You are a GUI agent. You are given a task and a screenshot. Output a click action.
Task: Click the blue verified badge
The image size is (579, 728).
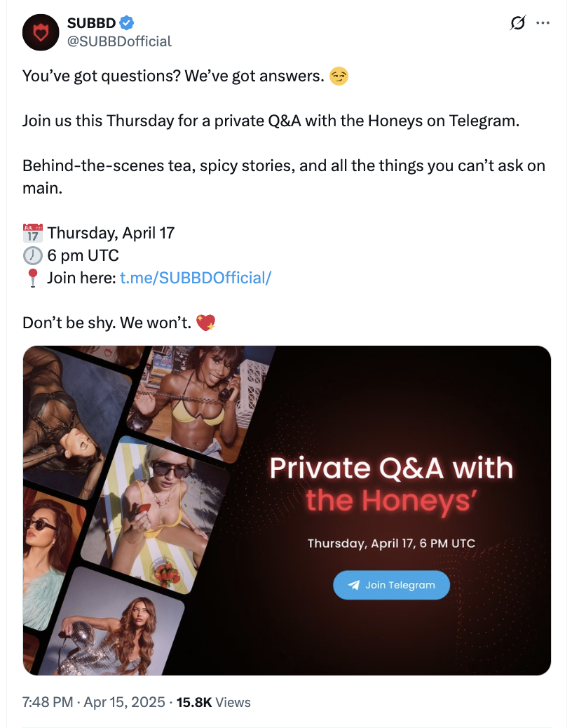126,23
